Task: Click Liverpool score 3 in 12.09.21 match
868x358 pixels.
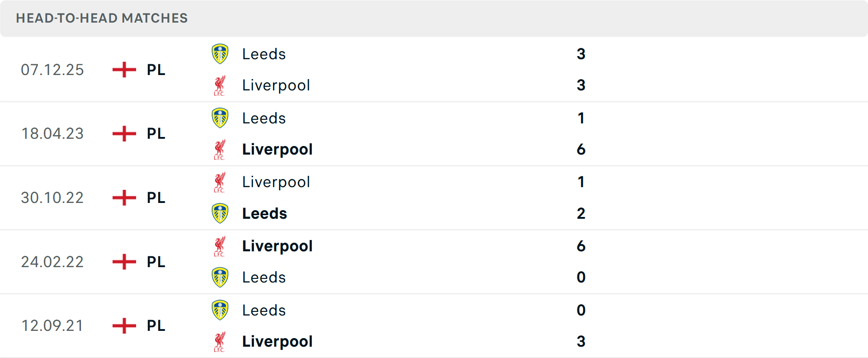Action: point(581,342)
